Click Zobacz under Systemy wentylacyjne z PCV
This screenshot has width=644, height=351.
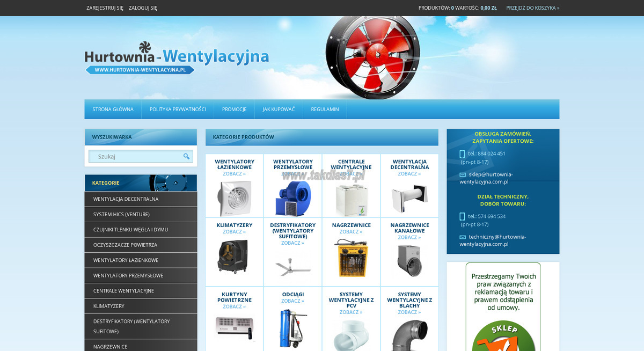[x=351, y=312]
